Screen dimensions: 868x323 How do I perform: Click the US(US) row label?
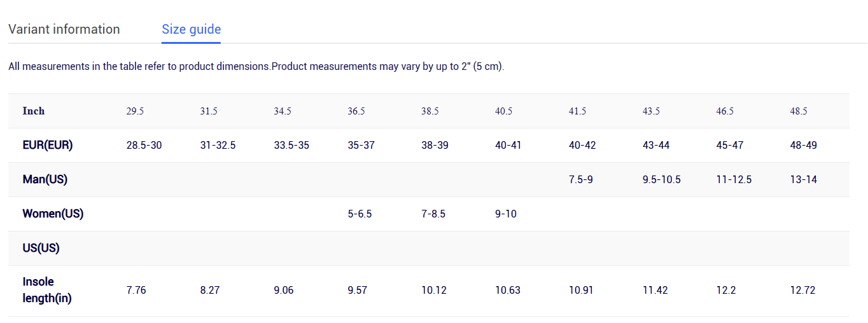click(x=41, y=248)
